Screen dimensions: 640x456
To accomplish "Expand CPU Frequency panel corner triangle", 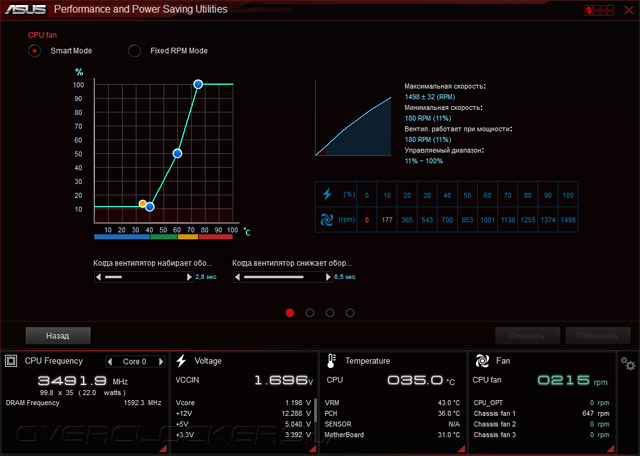I will [163, 449].
